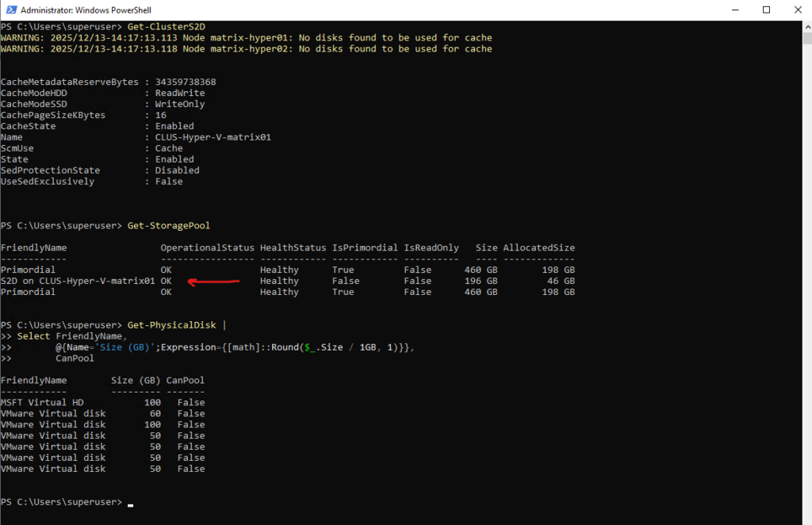Image resolution: width=812 pixels, height=525 pixels.
Task: Click the matrix-hyper01 warning line
Action: pos(246,37)
